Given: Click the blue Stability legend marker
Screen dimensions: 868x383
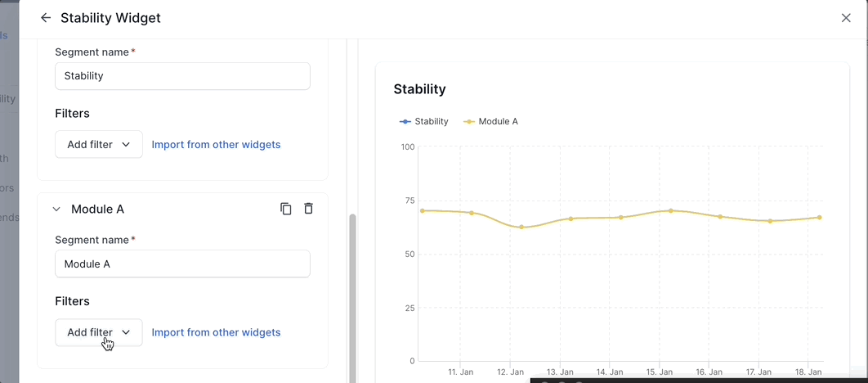Looking at the screenshot, I should [x=405, y=121].
